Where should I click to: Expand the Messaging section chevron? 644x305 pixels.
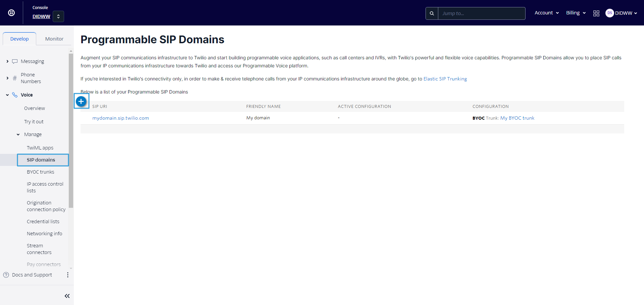(x=7, y=61)
